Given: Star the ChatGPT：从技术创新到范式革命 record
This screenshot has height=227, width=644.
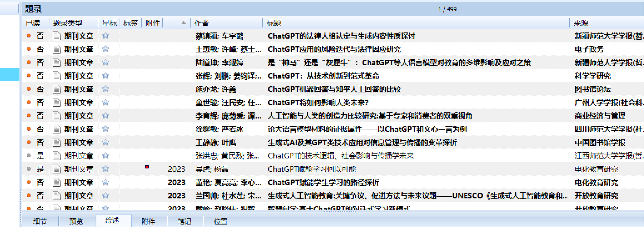Looking at the screenshot, I should tap(106, 75).
